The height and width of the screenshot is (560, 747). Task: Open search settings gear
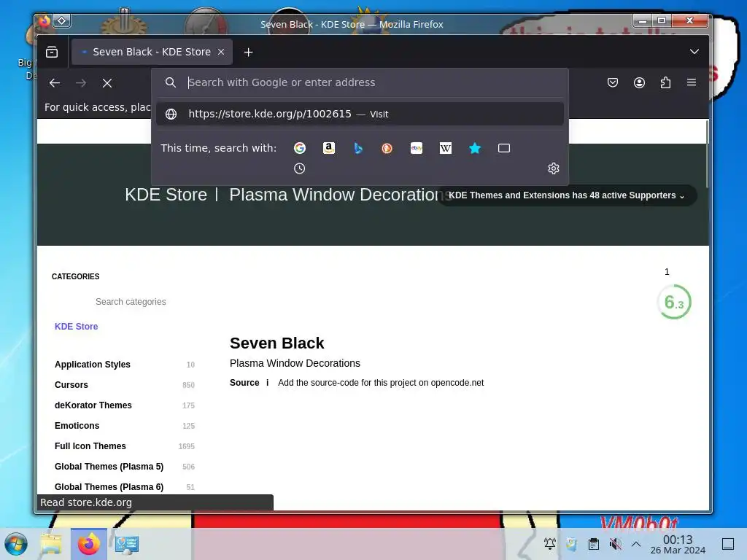point(553,168)
